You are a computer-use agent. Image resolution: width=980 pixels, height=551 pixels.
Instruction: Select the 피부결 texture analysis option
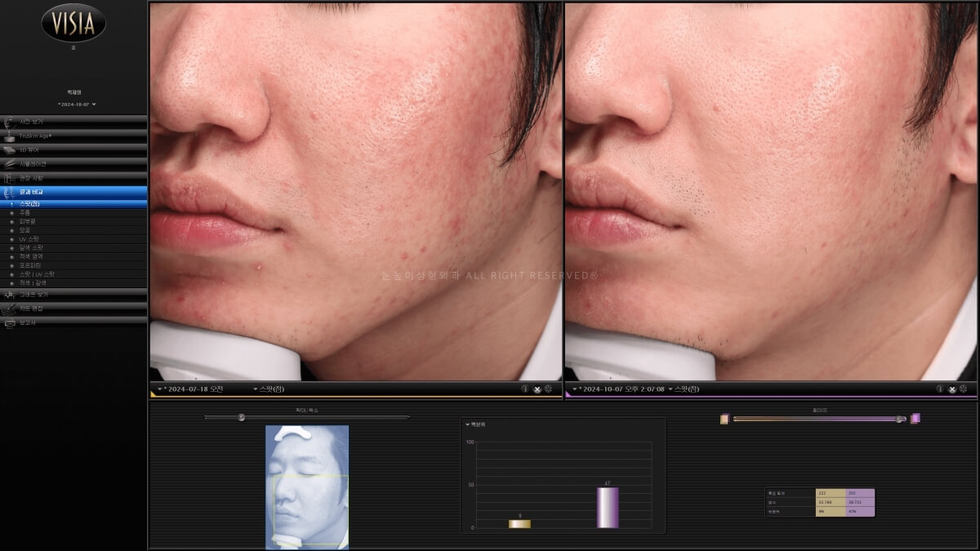pos(73,221)
